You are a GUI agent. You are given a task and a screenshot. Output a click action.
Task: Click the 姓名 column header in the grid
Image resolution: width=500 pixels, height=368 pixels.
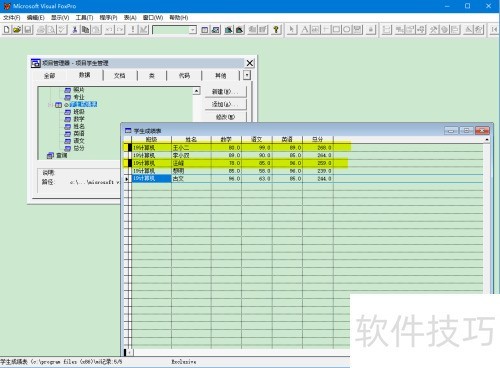click(191, 139)
